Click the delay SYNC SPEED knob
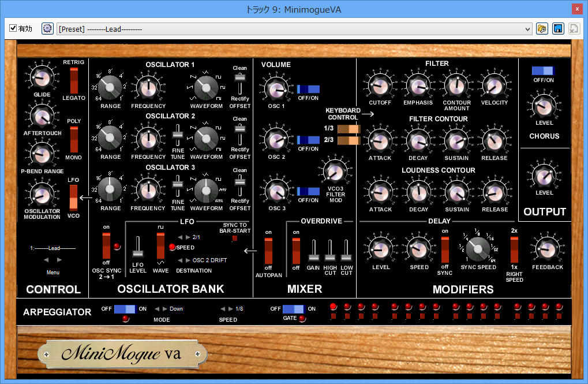The image size is (588, 384). click(x=478, y=249)
